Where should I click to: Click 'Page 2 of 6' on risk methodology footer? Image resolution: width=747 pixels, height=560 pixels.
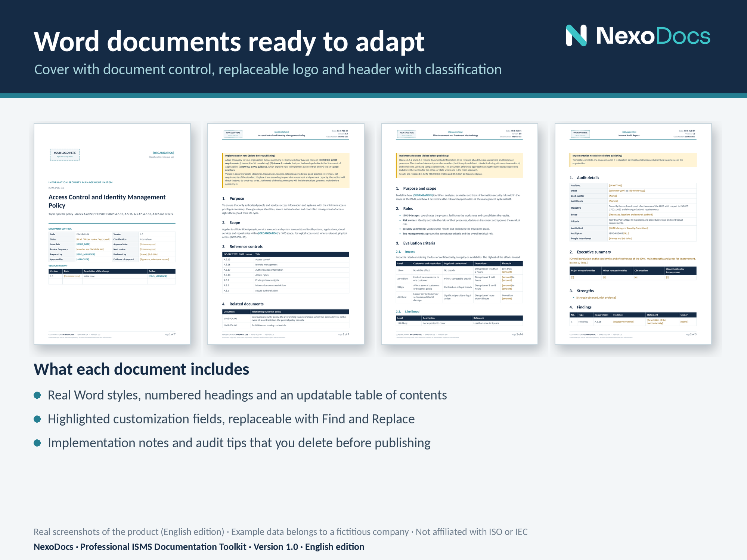tap(517, 335)
